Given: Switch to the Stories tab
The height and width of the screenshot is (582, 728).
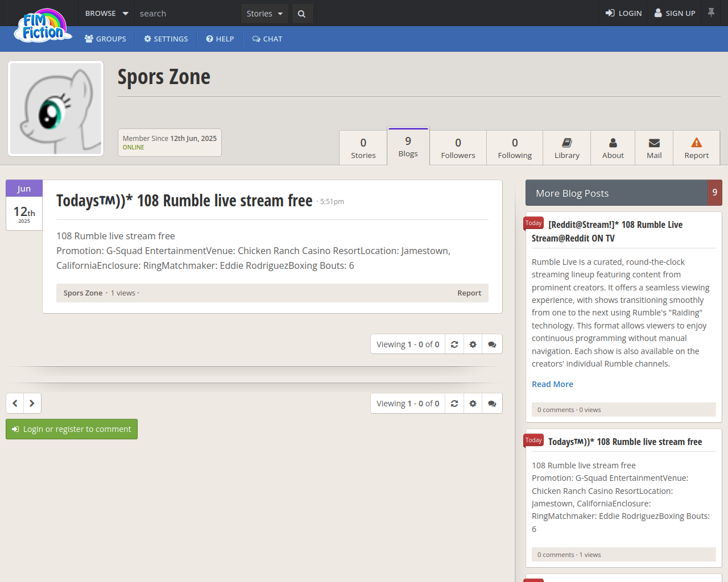Looking at the screenshot, I should coord(363,148).
